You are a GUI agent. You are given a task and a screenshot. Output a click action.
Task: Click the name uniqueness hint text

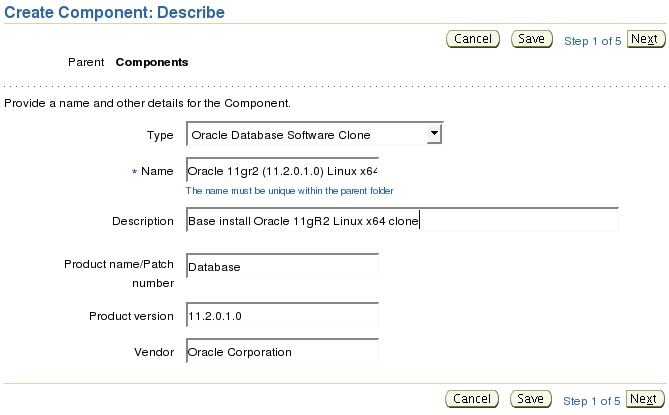click(x=290, y=191)
